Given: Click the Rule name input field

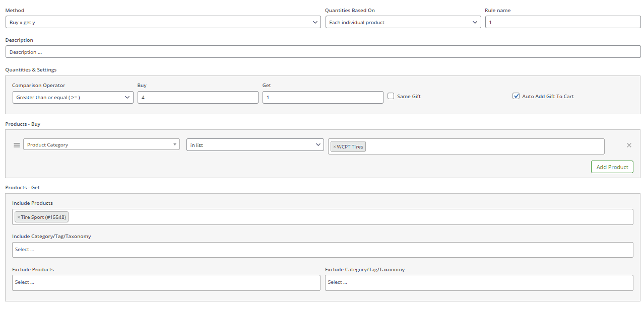Looking at the screenshot, I should coord(562,22).
